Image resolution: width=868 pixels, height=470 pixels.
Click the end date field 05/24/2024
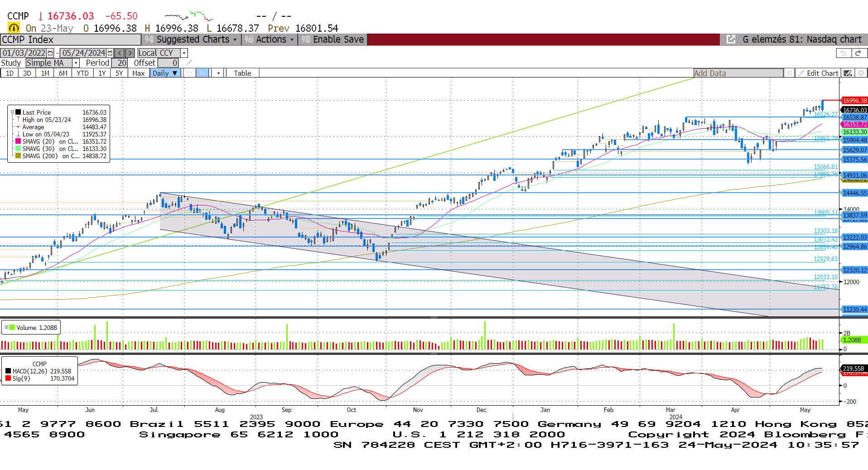click(x=83, y=53)
